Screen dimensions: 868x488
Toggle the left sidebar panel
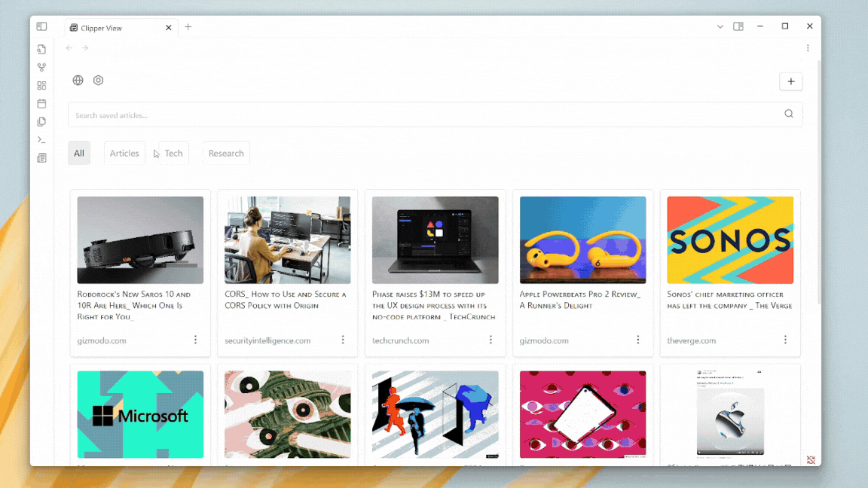(41, 26)
